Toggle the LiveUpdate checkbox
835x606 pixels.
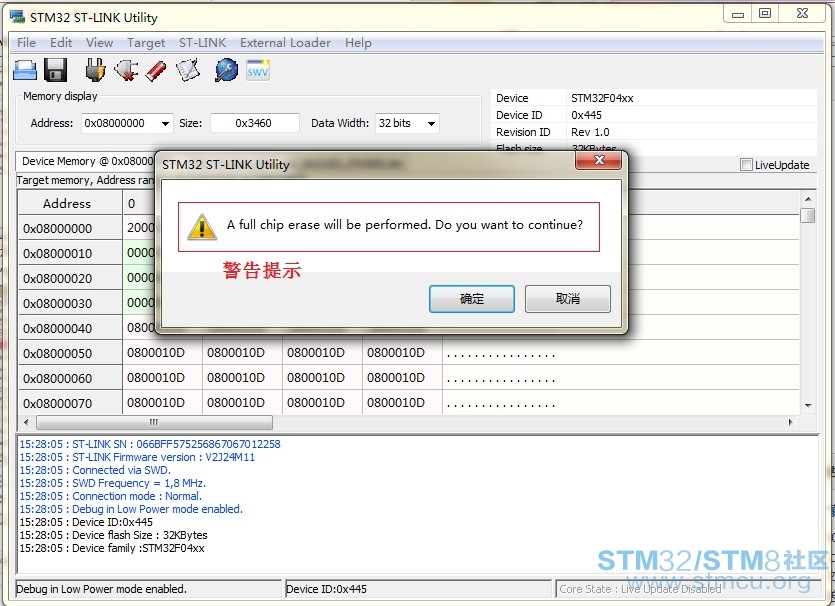(x=746, y=165)
